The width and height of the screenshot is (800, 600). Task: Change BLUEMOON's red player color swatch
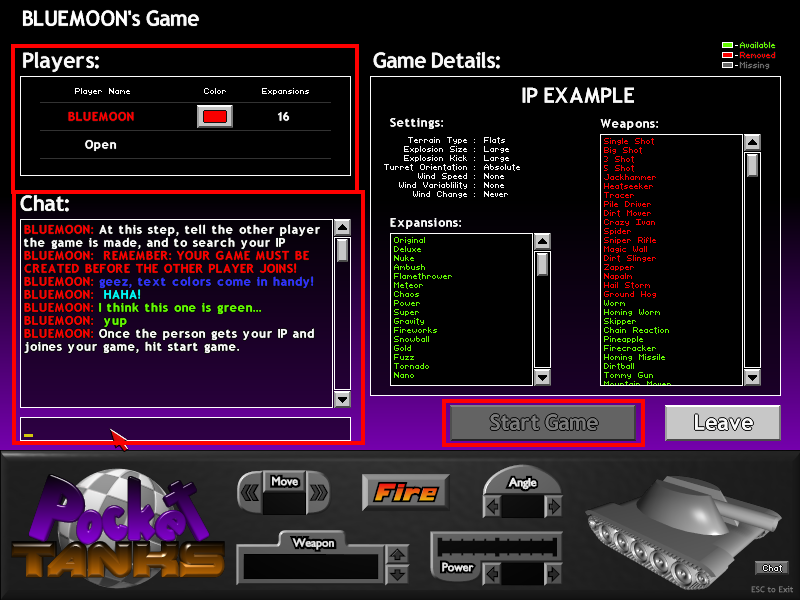tap(215, 116)
